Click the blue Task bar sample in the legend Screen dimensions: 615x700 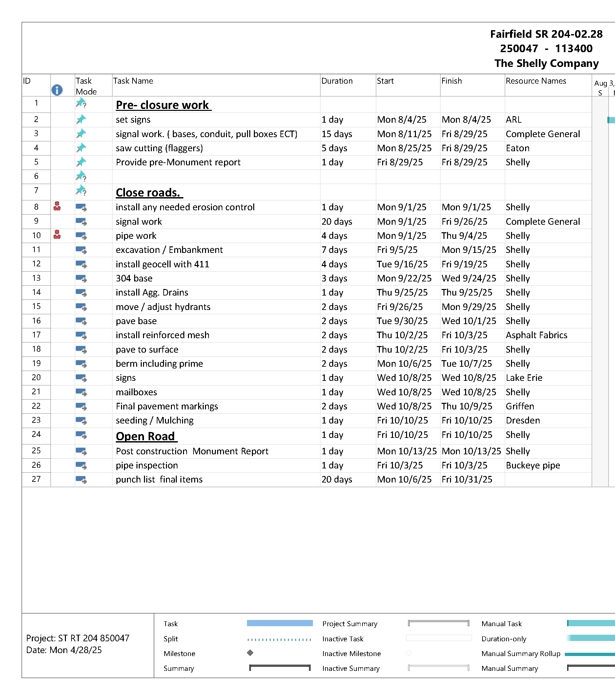point(279,623)
